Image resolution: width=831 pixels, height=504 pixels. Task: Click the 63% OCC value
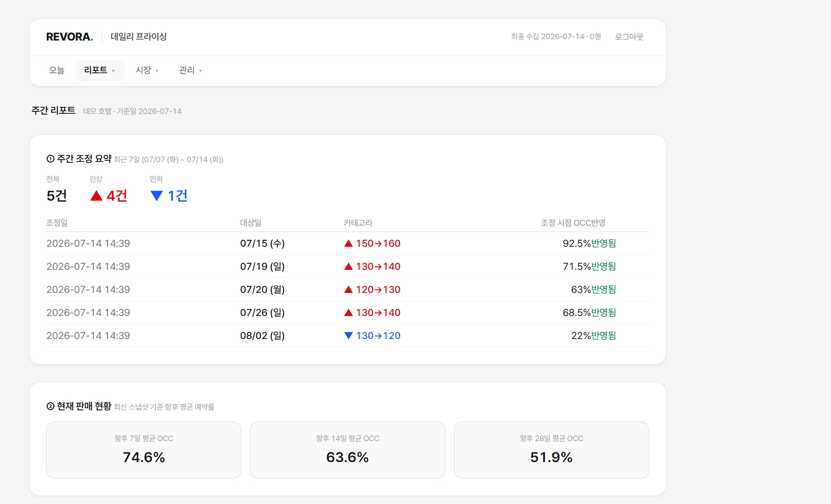click(581, 289)
